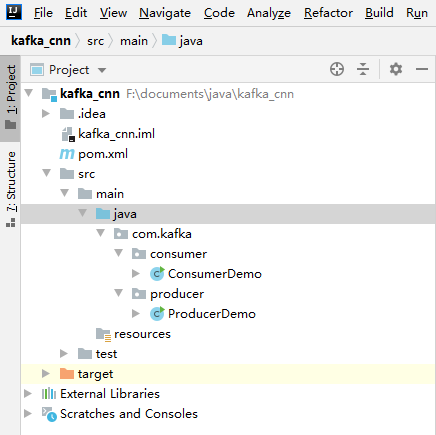Click the Maven pom.xml icon
The width and height of the screenshot is (436, 435).
pyautogui.click(x=67, y=154)
